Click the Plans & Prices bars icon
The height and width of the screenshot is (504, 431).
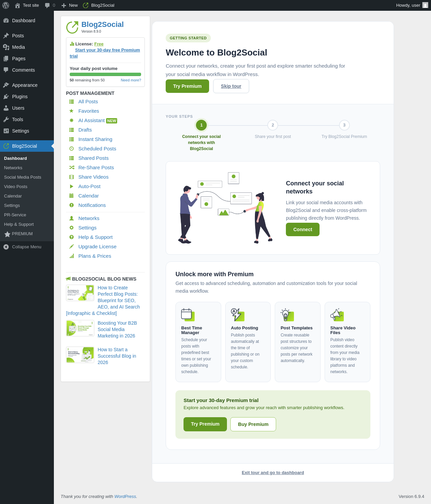[71, 256]
